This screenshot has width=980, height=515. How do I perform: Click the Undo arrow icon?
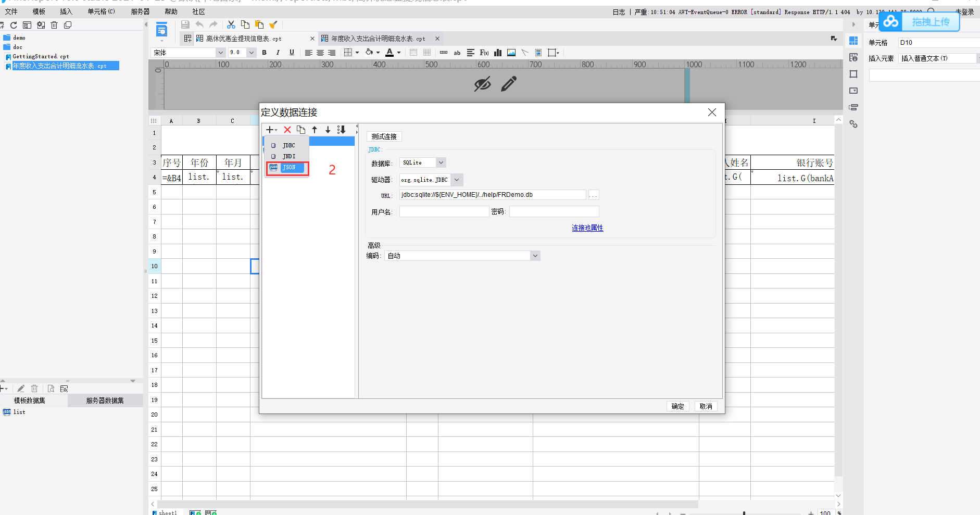(x=199, y=24)
